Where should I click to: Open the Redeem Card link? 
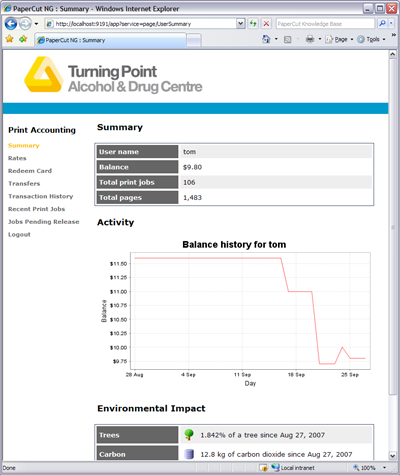(x=30, y=171)
